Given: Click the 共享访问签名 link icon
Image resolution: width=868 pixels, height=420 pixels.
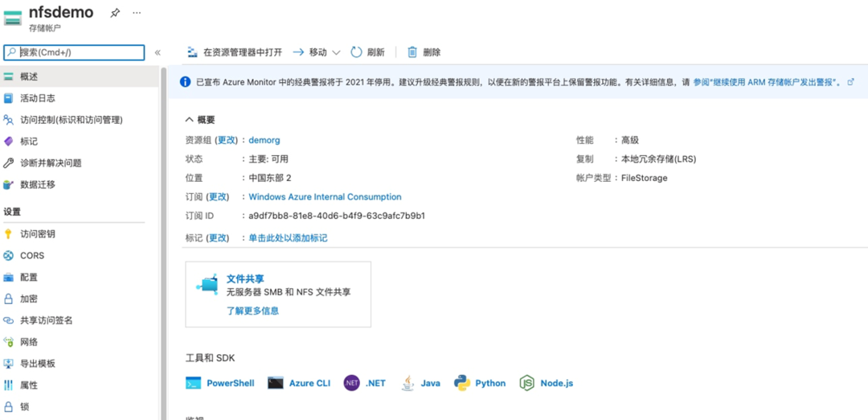Looking at the screenshot, I should coord(8,320).
